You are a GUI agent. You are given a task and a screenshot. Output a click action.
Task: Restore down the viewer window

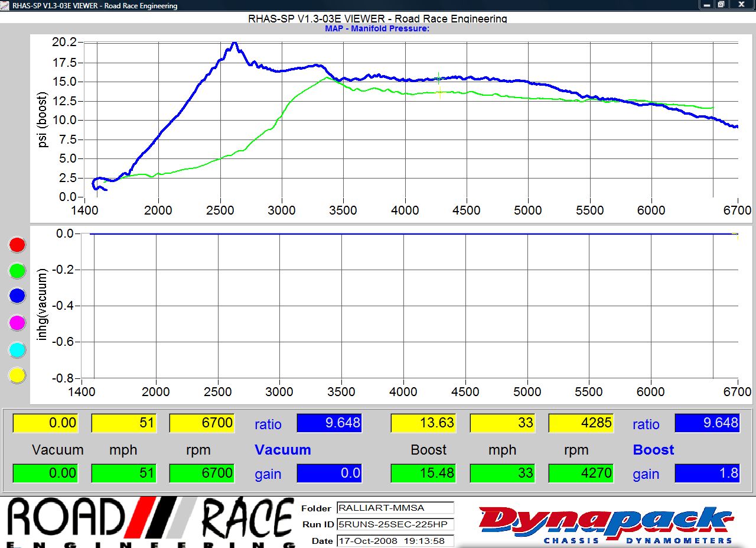point(721,5)
